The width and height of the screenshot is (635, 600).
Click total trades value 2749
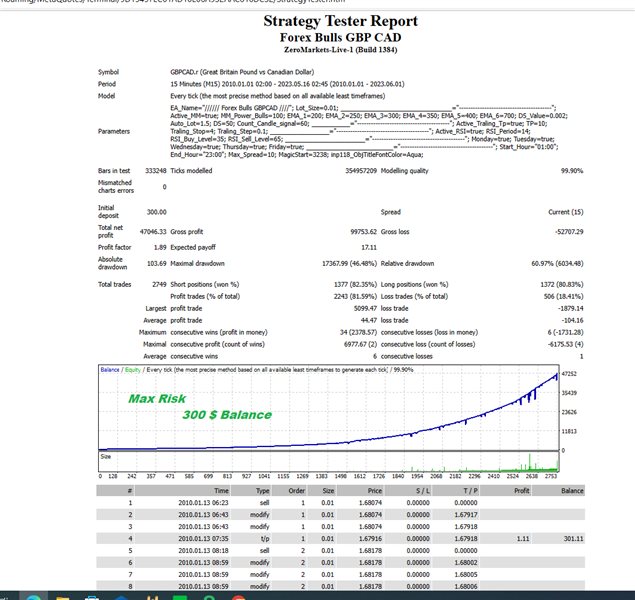coord(159,285)
